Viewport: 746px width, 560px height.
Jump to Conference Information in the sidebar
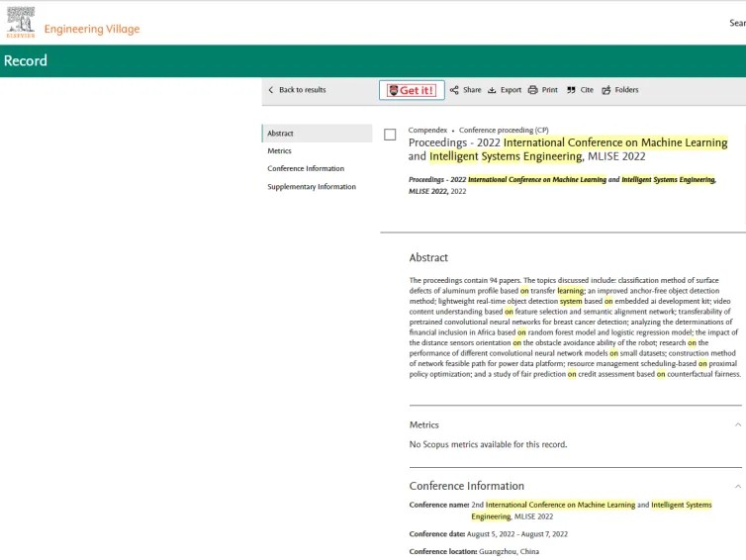click(x=306, y=169)
